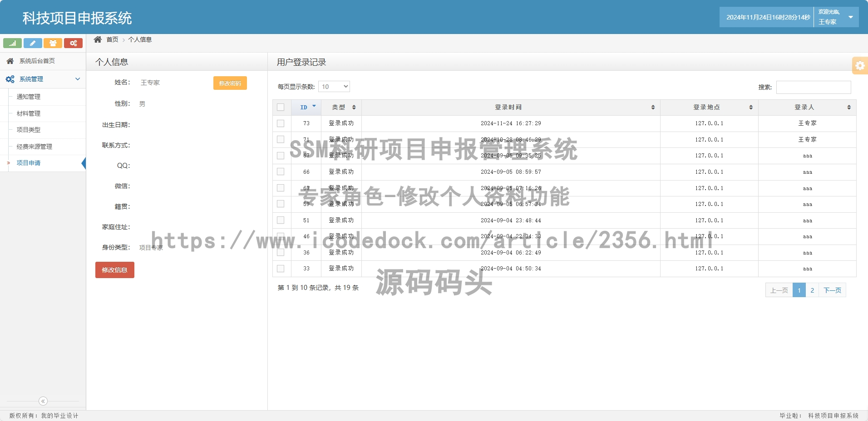Image resolution: width=868 pixels, height=421 pixels.
Task: Click the login time 2024-09-04 23:48:44
Action: (511, 220)
